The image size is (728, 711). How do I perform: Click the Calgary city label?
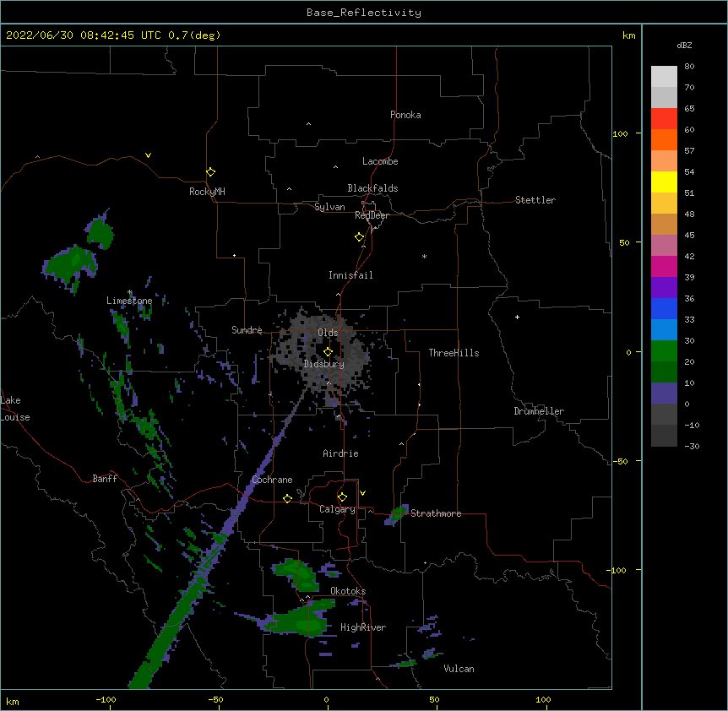(x=338, y=509)
